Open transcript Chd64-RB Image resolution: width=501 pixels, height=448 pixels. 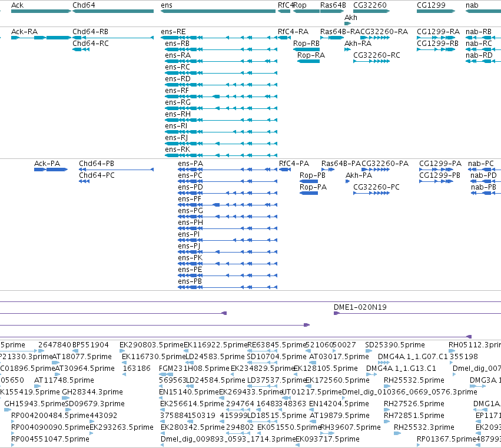[90, 32]
